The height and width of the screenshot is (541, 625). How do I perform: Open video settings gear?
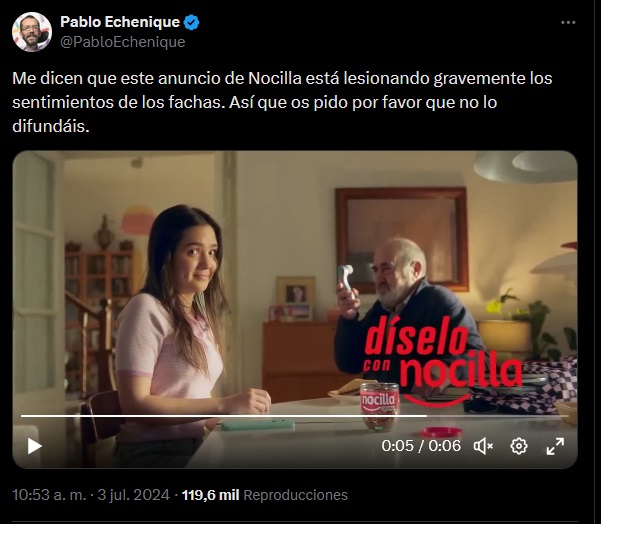(519, 446)
